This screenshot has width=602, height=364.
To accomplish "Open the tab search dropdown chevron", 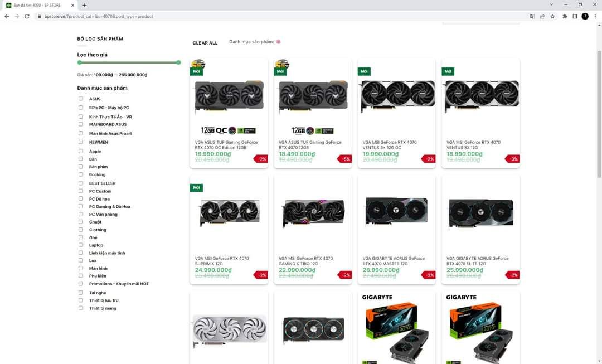I will coord(551,5).
